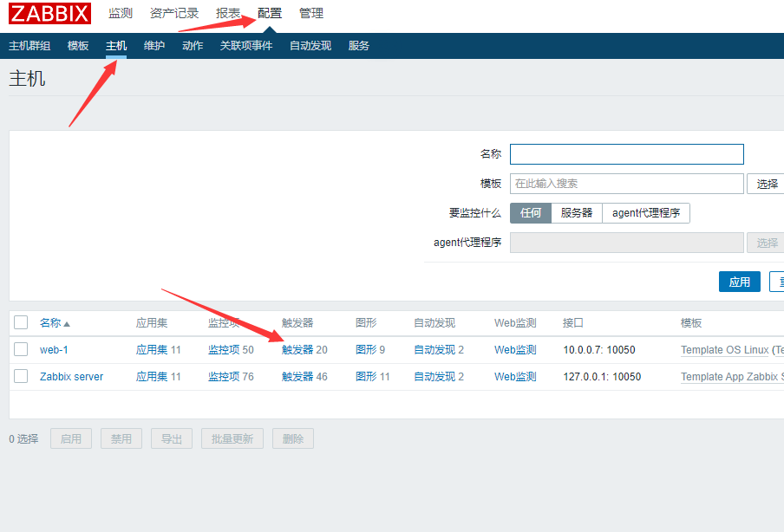This screenshot has height=532, width=784.
Task: Click the 触发器 column header
Action: tap(297, 323)
